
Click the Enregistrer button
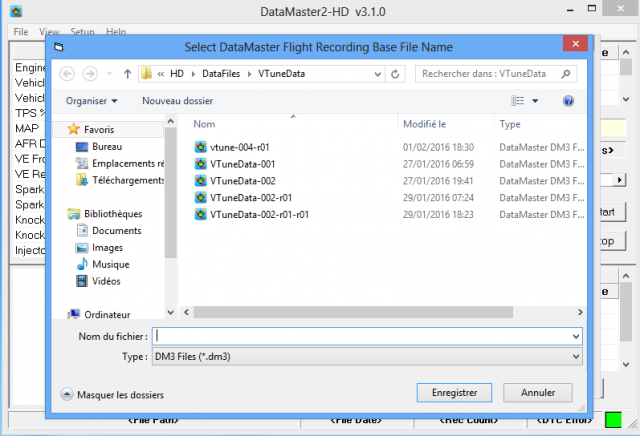[x=454, y=393]
